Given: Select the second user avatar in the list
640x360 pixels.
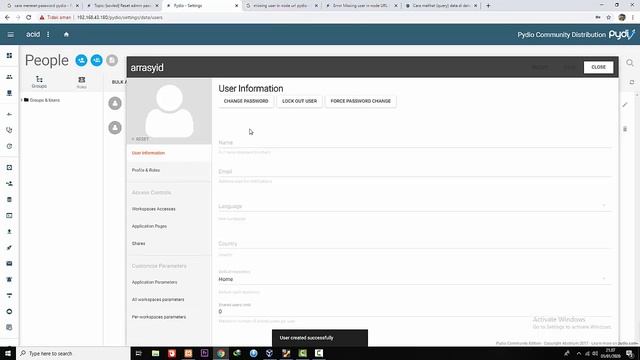Looking at the screenshot, I should coord(115,128).
